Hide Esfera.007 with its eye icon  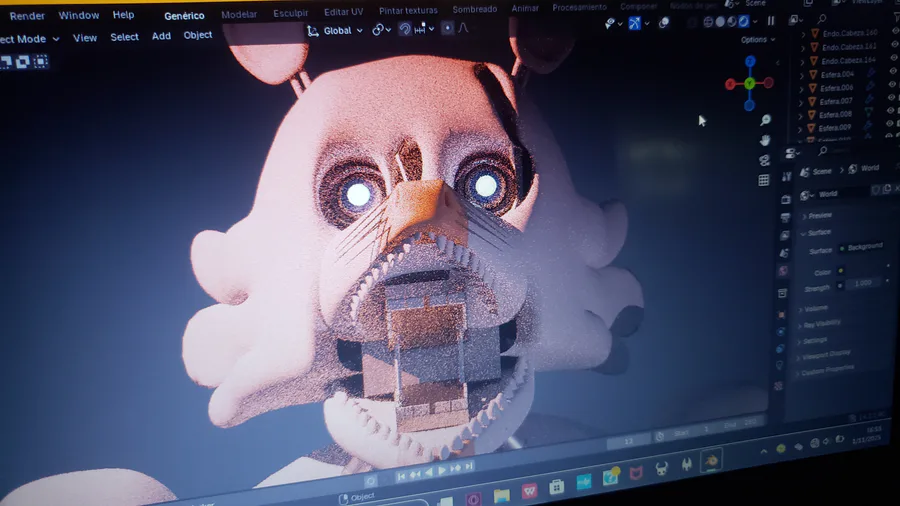[x=892, y=97]
